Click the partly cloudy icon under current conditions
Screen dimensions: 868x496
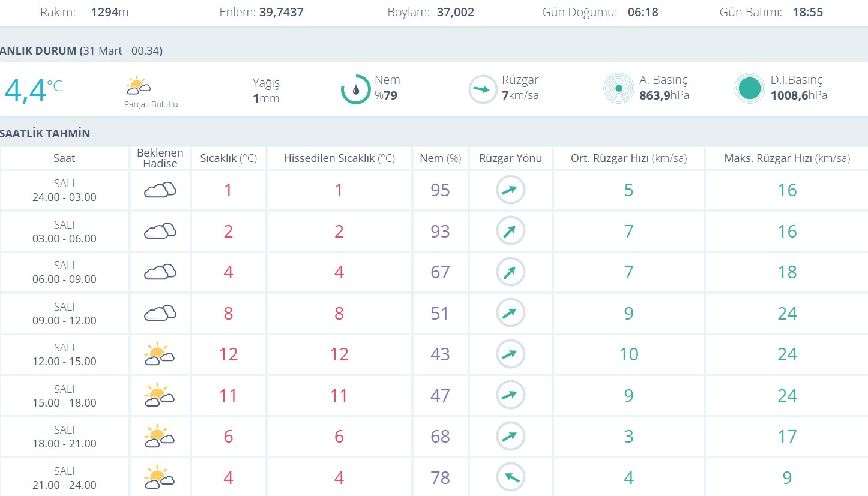point(138,86)
